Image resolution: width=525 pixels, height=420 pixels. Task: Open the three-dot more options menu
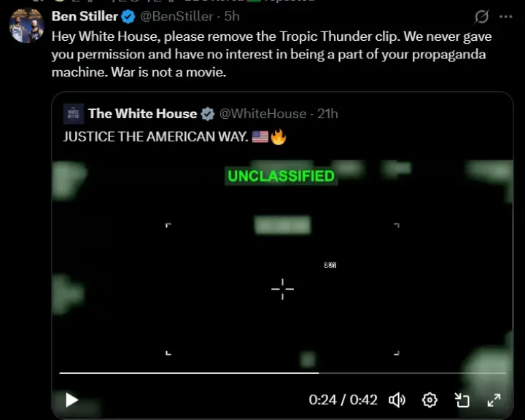pyautogui.click(x=505, y=17)
